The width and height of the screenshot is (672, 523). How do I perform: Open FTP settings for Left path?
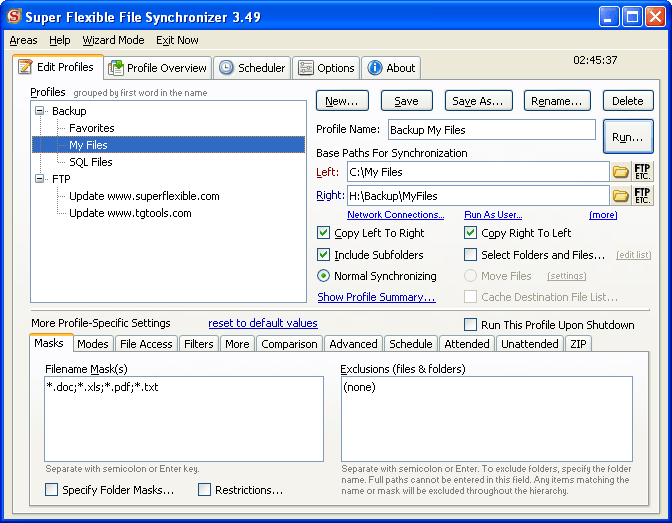point(643,172)
